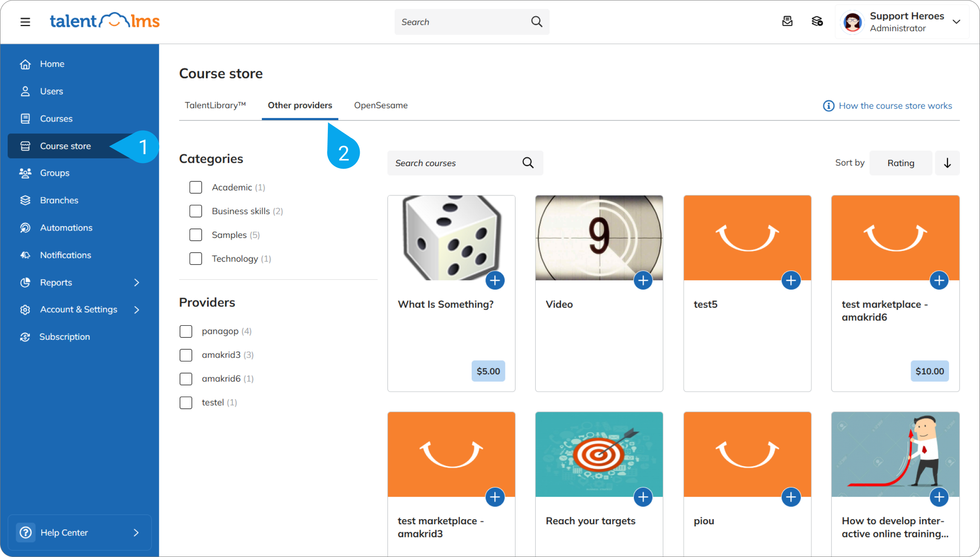
Task: Click the Users person icon
Action: (25, 91)
